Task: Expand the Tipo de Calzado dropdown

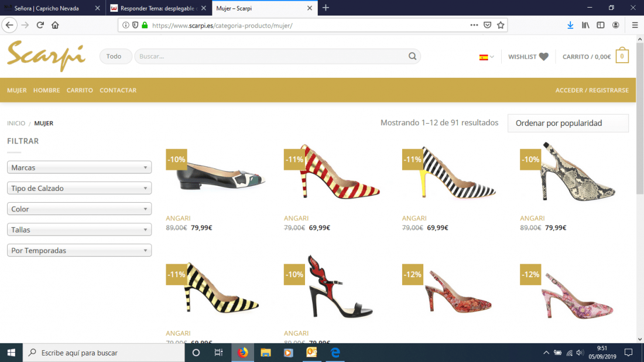Action: [x=79, y=188]
